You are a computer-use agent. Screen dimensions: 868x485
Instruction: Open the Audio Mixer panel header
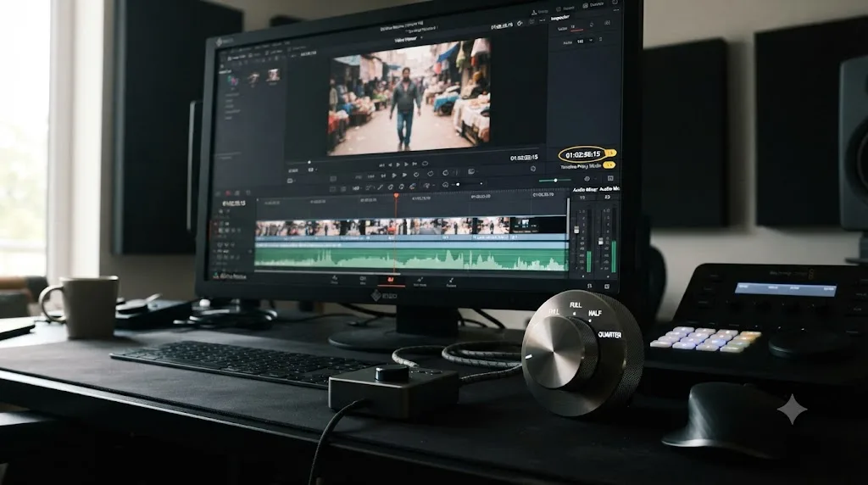[585, 190]
